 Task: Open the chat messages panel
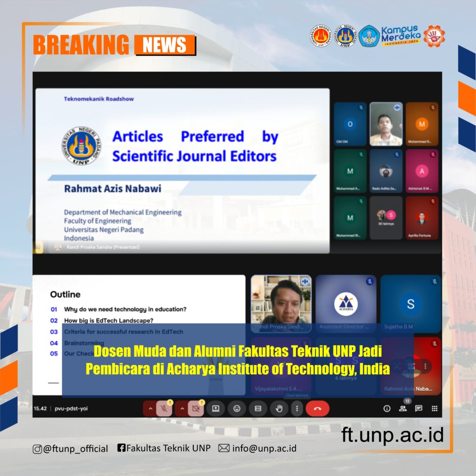click(418, 409)
